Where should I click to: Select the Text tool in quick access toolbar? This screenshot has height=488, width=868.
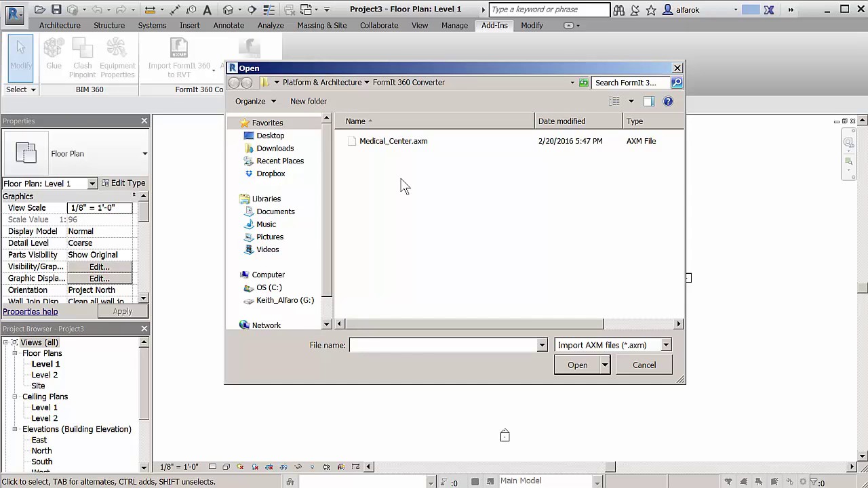206,9
